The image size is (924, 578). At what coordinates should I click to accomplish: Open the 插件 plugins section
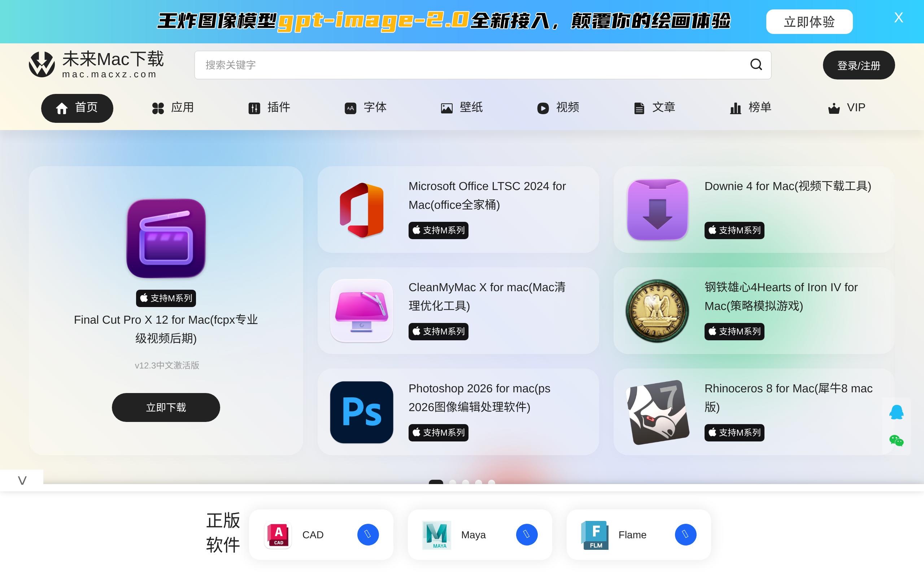(269, 108)
